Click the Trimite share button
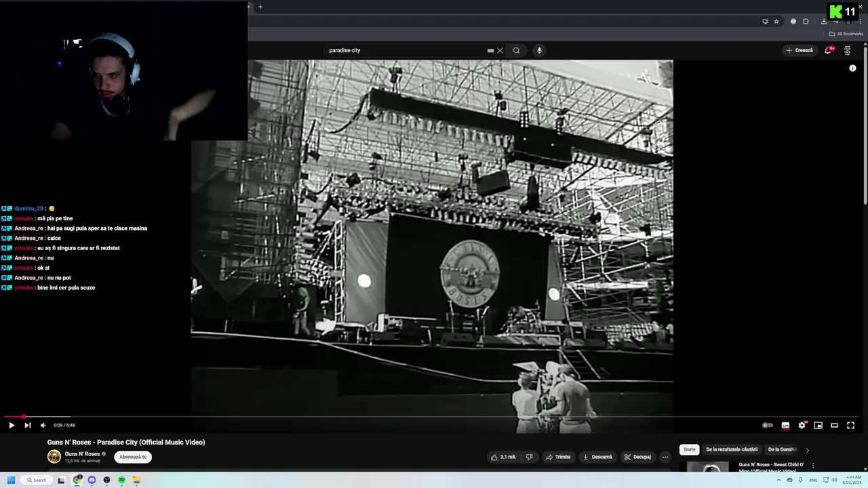Viewport: 868px width, 488px height. (558, 457)
